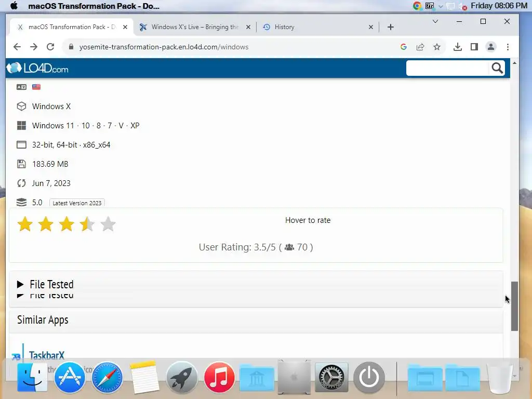Launch Safari from the dock

107,377
